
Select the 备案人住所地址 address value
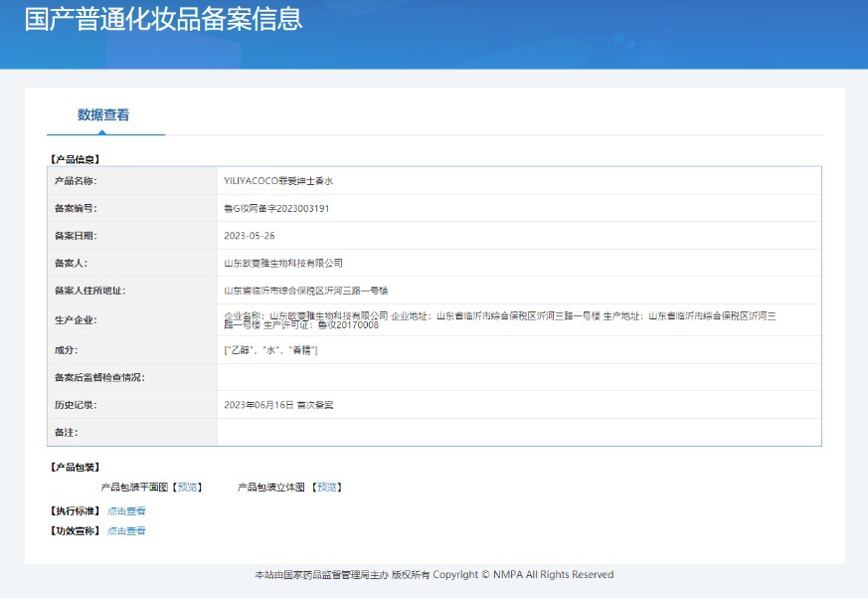tap(305, 291)
